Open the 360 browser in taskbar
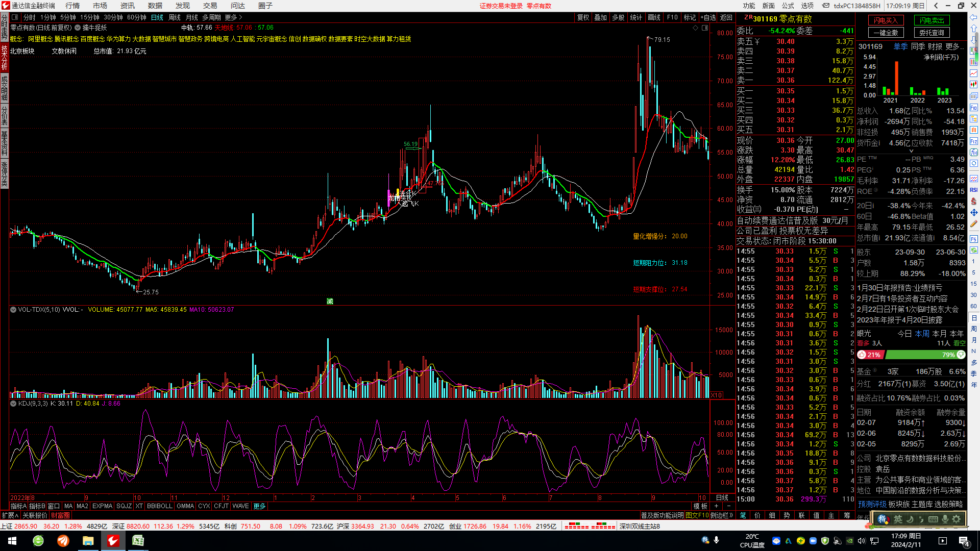The height and width of the screenshot is (551, 980). coord(38,541)
